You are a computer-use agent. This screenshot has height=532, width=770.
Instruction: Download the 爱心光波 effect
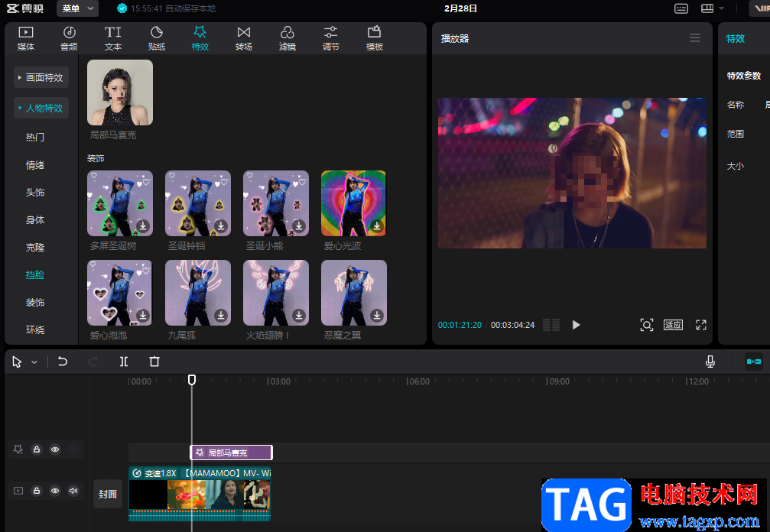coord(377,225)
